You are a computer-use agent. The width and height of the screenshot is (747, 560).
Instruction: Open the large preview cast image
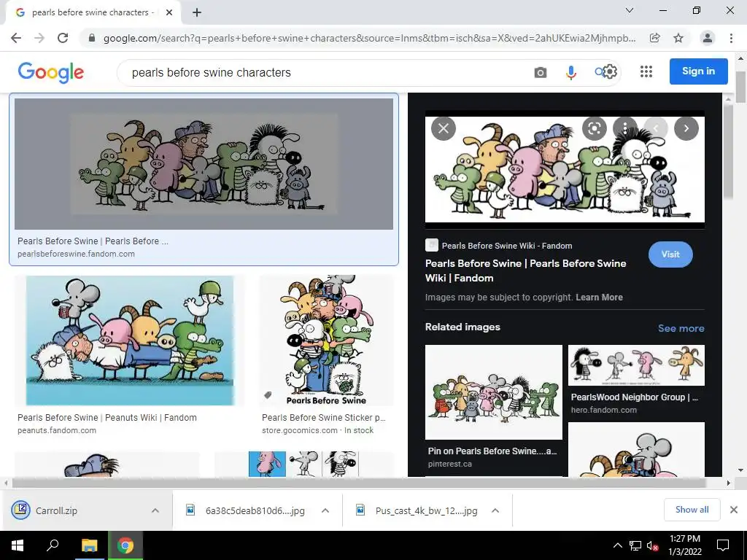tap(565, 169)
